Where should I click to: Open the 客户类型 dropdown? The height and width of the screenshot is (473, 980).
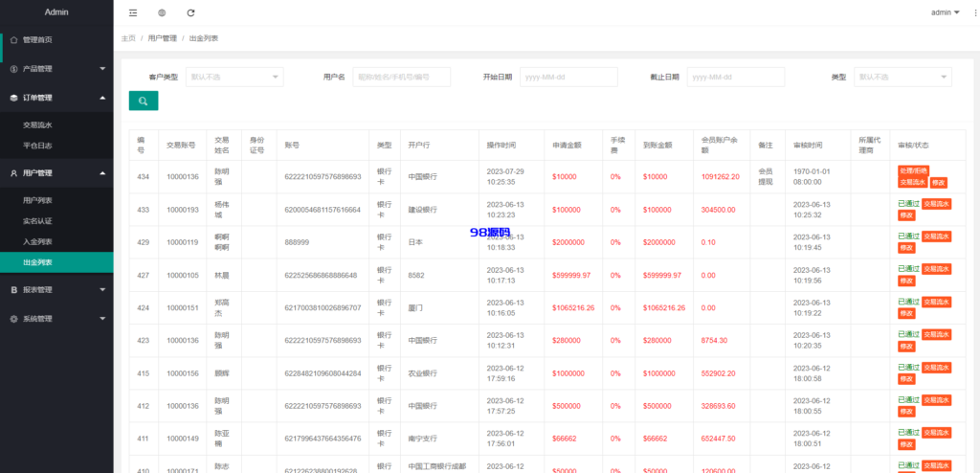click(234, 77)
